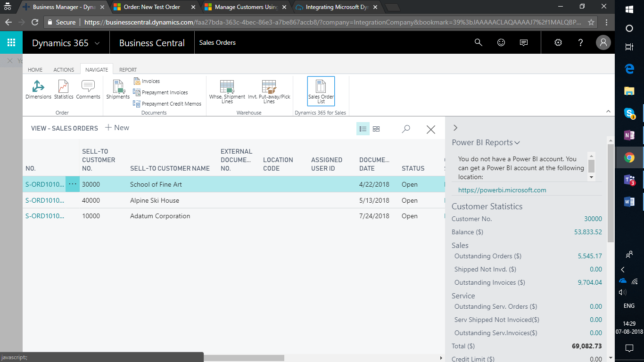Open Comments for the sales order

click(88, 89)
